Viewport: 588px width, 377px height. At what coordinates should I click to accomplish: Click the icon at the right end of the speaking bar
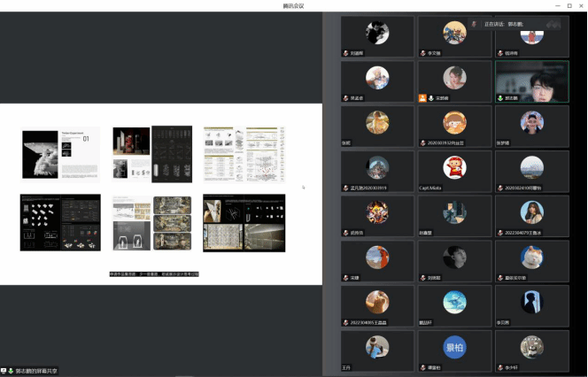554,24
